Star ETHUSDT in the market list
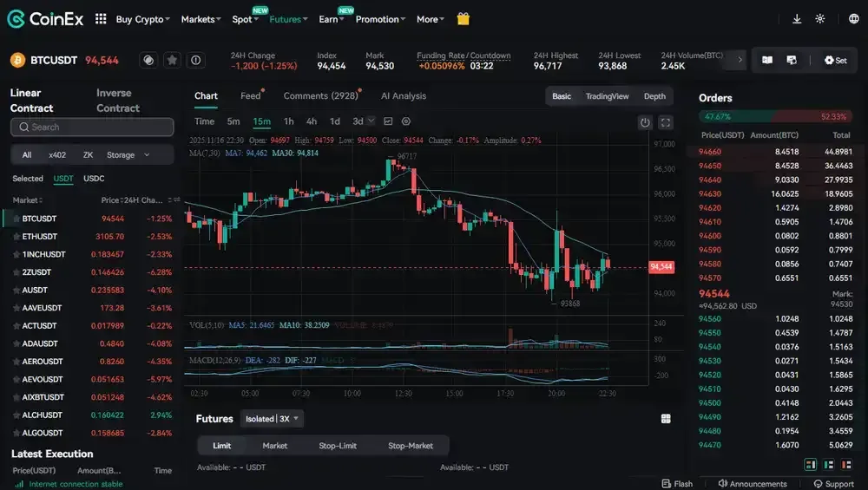Image resolution: width=868 pixels, height=490 pixels. [x=16, y=237]
